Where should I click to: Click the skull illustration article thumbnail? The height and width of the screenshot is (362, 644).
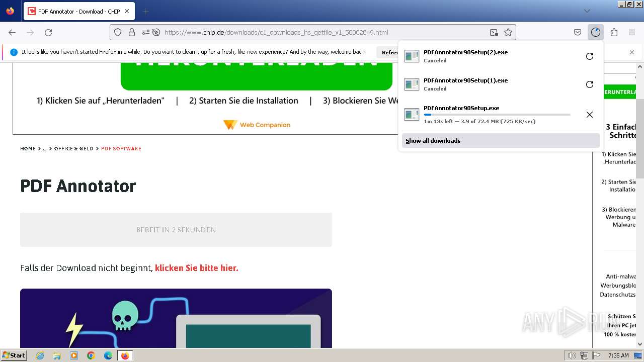pyautogui.click(x=176, y=318)
